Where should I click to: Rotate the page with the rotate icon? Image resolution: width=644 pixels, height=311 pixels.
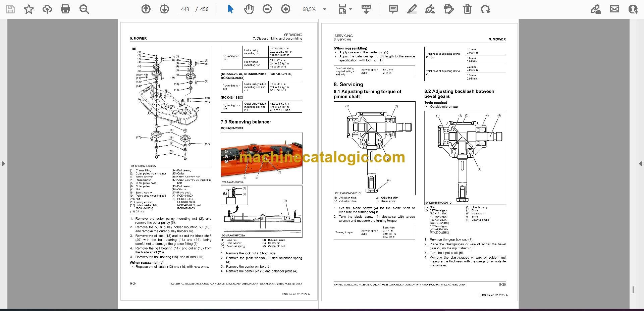485,9
